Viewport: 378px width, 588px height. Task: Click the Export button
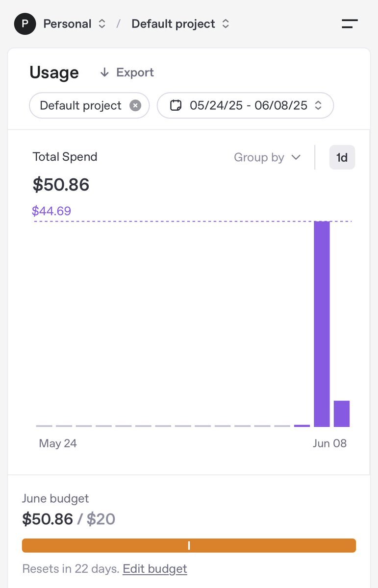(127, 73)
